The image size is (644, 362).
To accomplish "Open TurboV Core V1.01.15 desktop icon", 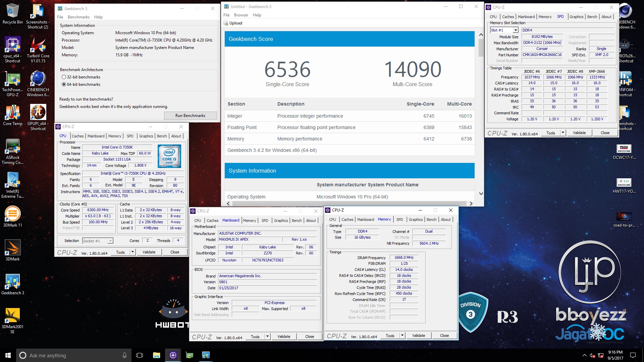I will click(38, 50).
